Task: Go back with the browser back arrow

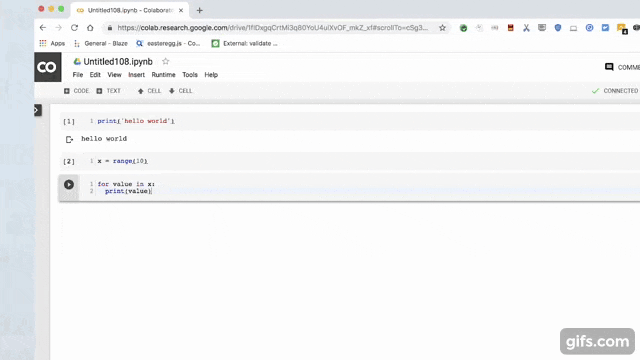Action: 43,28
